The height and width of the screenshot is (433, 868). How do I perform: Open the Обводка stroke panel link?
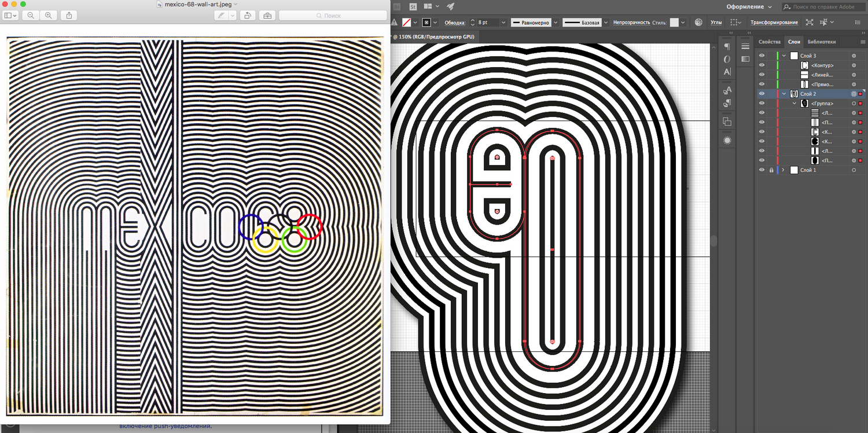point(455,23)
